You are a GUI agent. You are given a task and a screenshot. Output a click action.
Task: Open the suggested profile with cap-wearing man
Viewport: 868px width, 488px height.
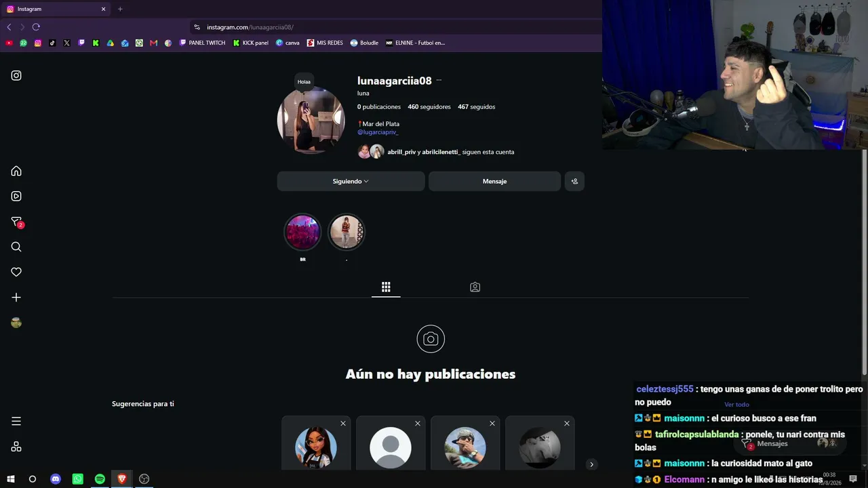click(465, 447)
